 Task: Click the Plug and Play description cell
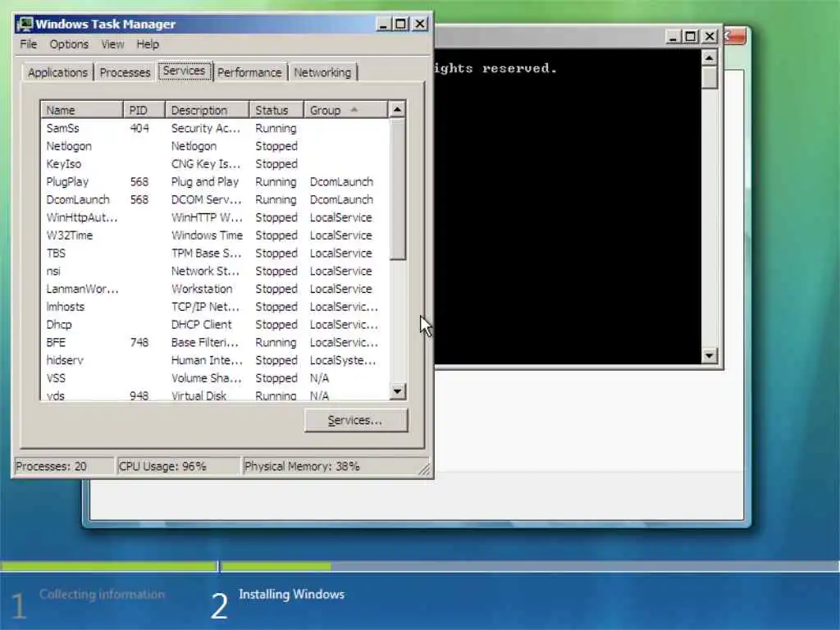pos(204,181)
